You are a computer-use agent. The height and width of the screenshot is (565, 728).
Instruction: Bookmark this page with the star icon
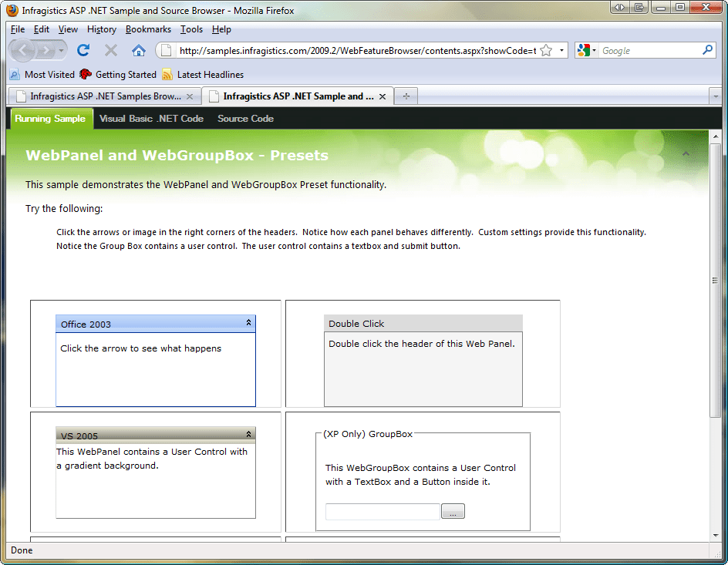click(x=547, y=50)
